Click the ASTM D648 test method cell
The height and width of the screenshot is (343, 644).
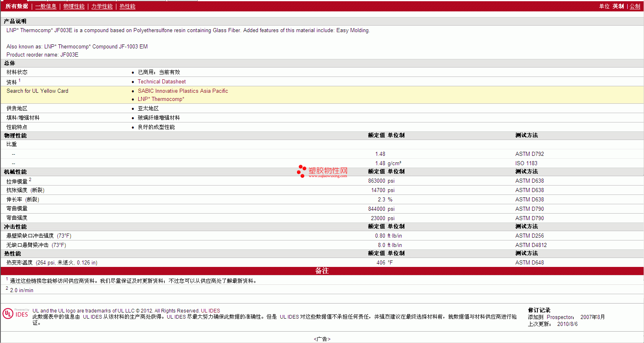[x=529, y=262]
